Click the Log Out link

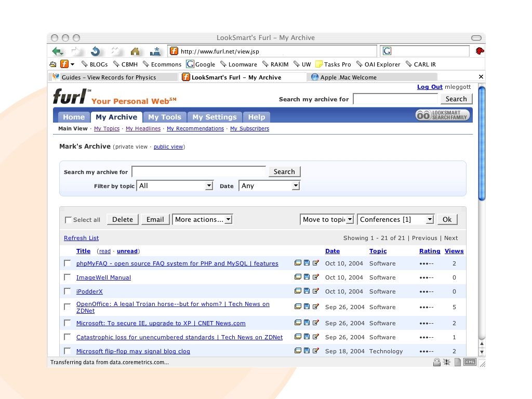pyautogui.click(x=430, y=87)
